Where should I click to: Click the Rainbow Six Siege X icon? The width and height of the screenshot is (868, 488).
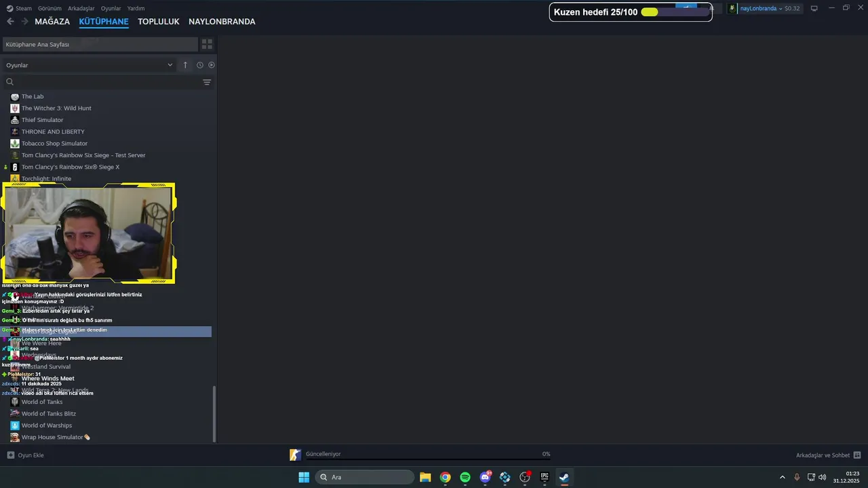[15, 167]
